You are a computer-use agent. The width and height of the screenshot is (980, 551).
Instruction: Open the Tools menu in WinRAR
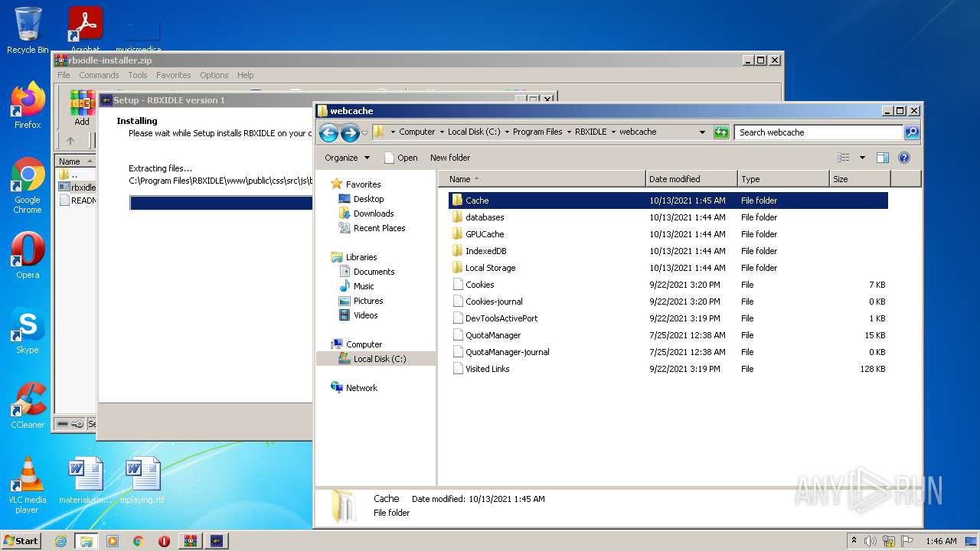[x=138, y=75]
